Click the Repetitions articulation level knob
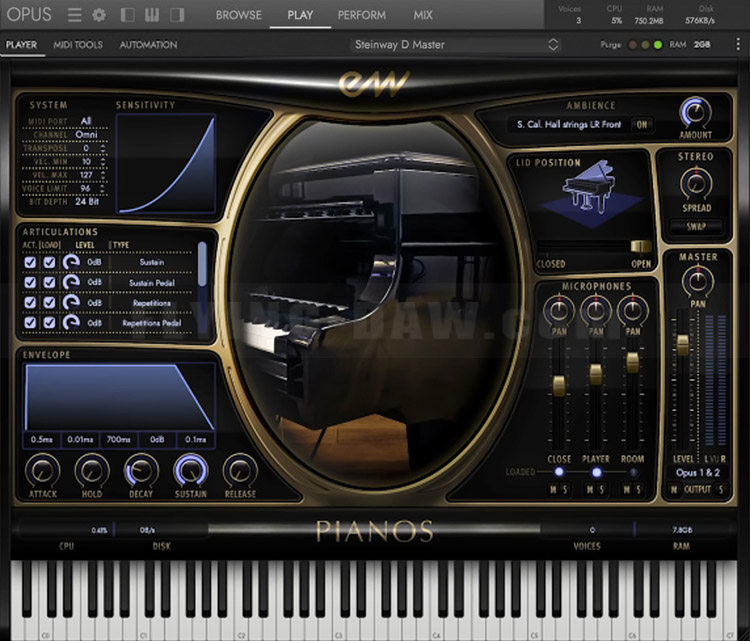 coord(71,302)
